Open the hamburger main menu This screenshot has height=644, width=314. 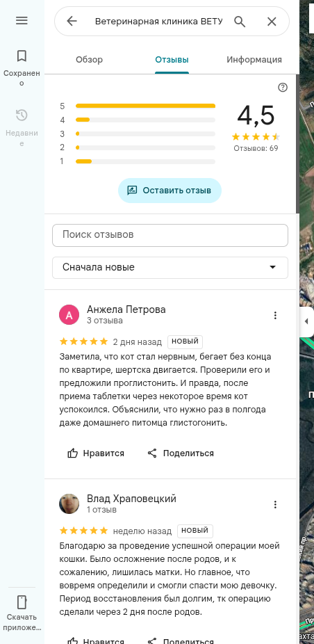(22, 21)
